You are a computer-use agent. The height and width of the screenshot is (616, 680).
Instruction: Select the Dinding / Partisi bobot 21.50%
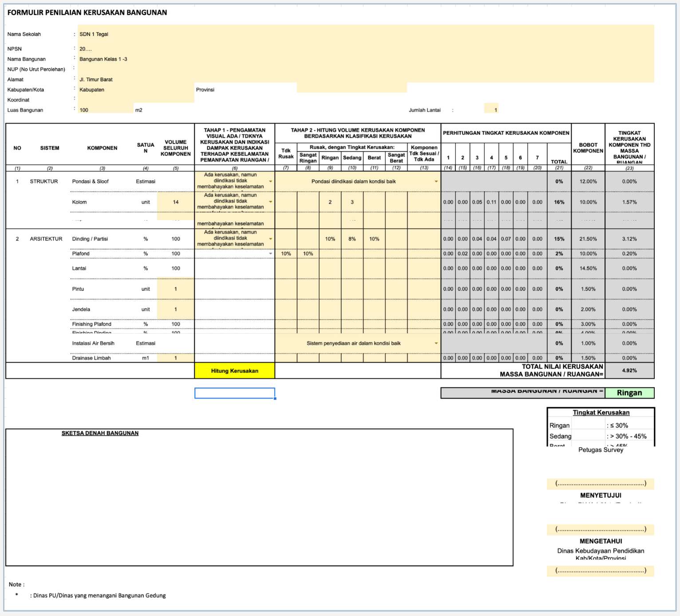coord(588,239)
